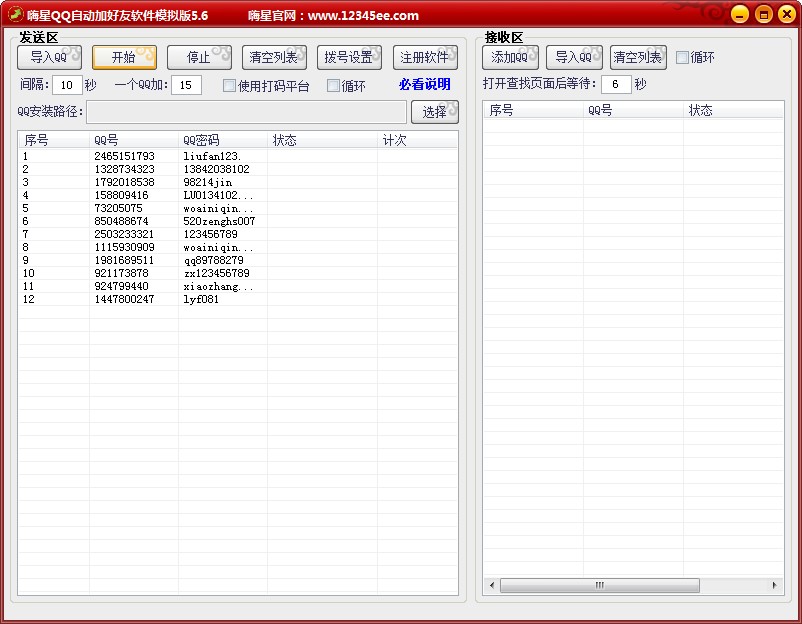
Task: Select row with QQ 1115930909
Action: pos(238,247)
